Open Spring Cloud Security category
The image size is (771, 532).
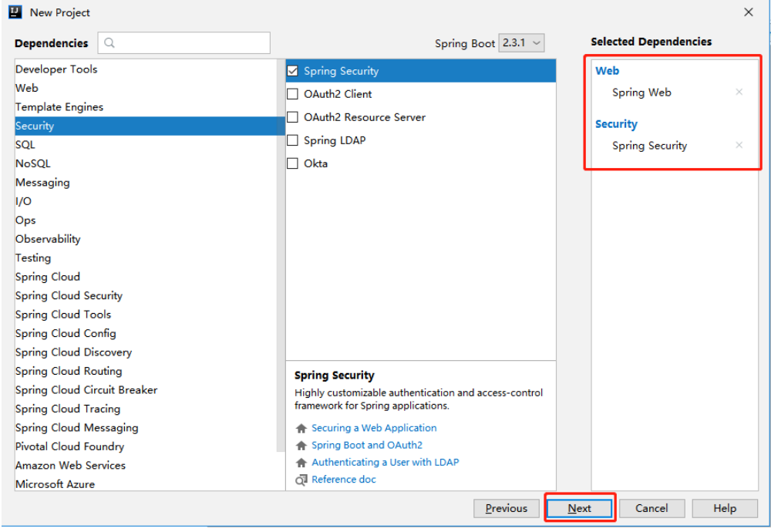pyautogui.click(x=146, y=295)
